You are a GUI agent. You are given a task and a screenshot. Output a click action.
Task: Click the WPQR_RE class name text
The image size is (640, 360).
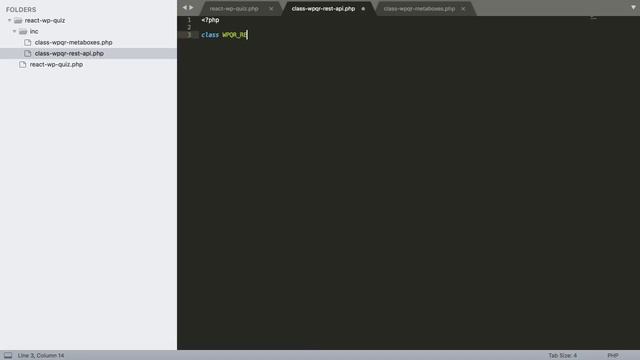(235, 35)
